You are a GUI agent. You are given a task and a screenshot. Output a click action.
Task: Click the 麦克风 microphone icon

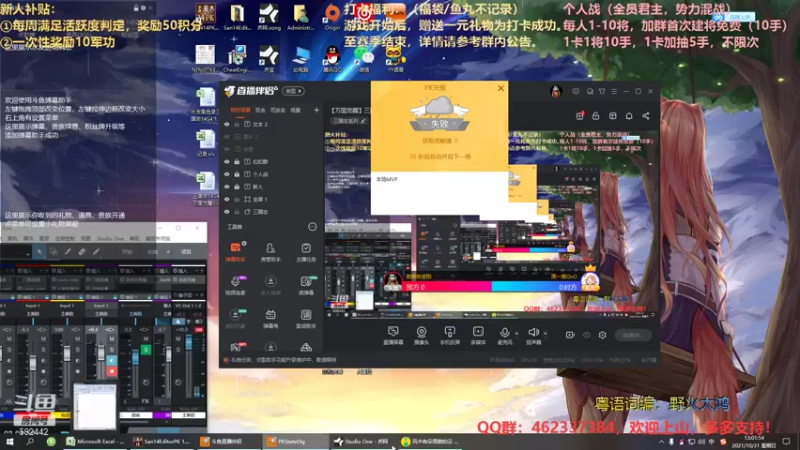pyautogui.click(x=505, y=335)
